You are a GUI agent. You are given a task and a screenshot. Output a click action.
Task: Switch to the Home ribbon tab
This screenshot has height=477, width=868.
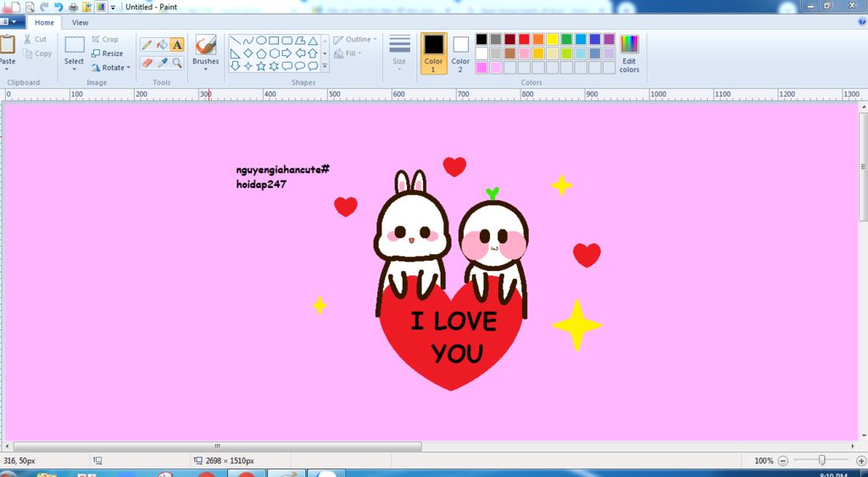click(44, 23)
